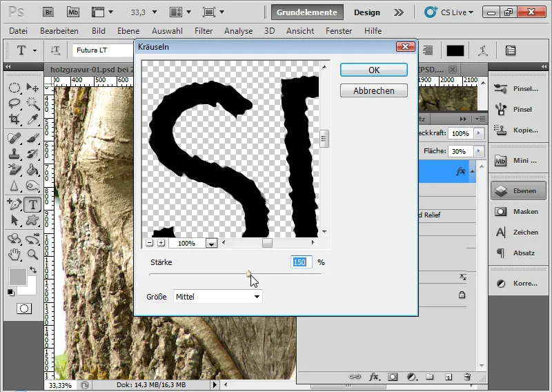Launch Mini Bridge from application bar
552x392 pixels.
pyautogui.click(x=73, y=12)
